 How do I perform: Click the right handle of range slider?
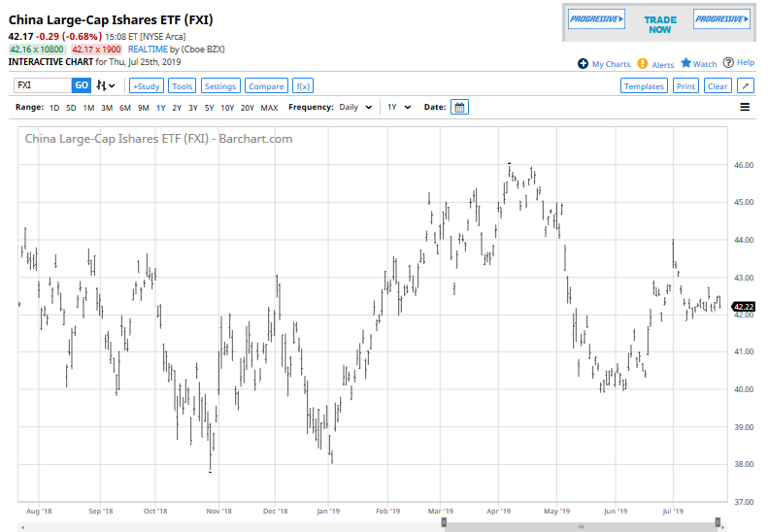(x=718, y=522)
